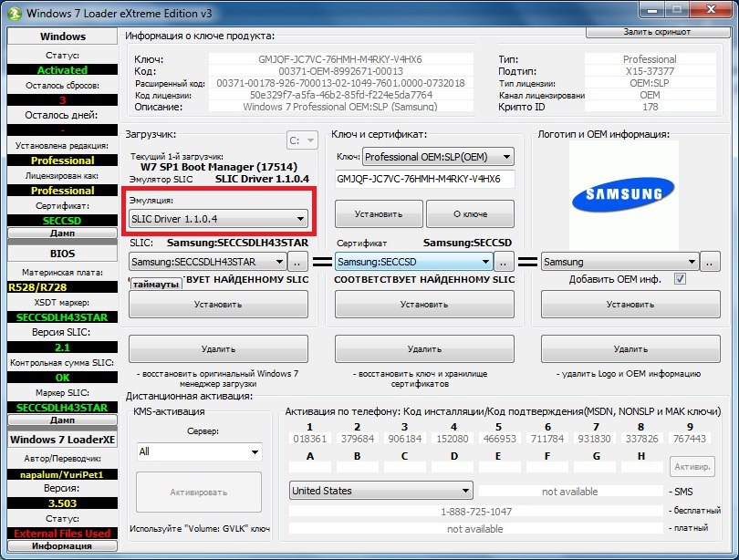The image size is (739, 560).
Task: Click the 'Информация' button
Action: click(x=62, y=546)
